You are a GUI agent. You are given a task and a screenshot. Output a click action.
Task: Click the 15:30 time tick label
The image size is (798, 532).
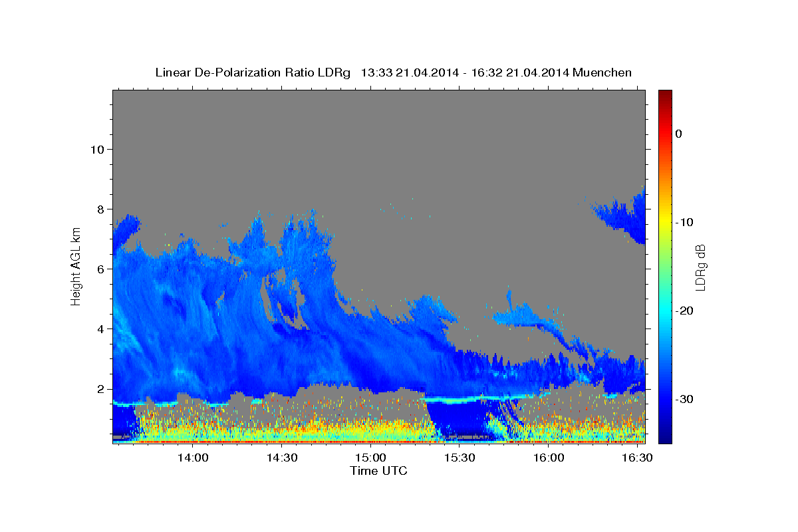tap(460, 458)
